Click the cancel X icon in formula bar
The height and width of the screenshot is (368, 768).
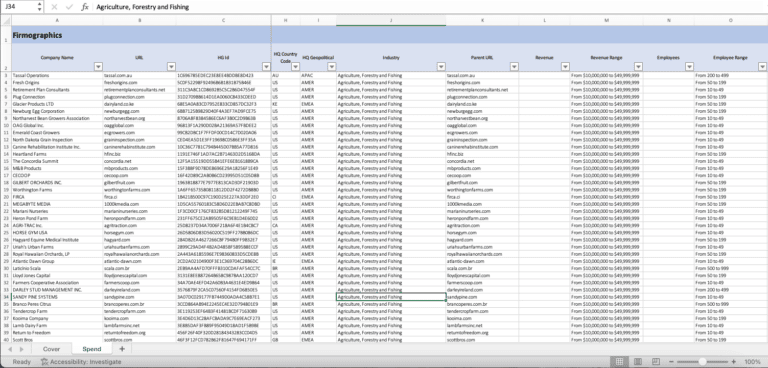[x=54, y=7]
